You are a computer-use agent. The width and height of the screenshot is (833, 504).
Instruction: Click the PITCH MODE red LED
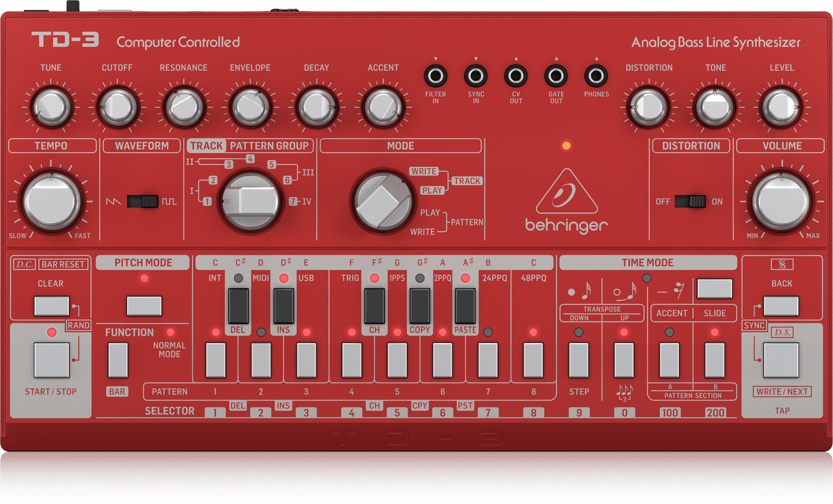click(144, 278)
